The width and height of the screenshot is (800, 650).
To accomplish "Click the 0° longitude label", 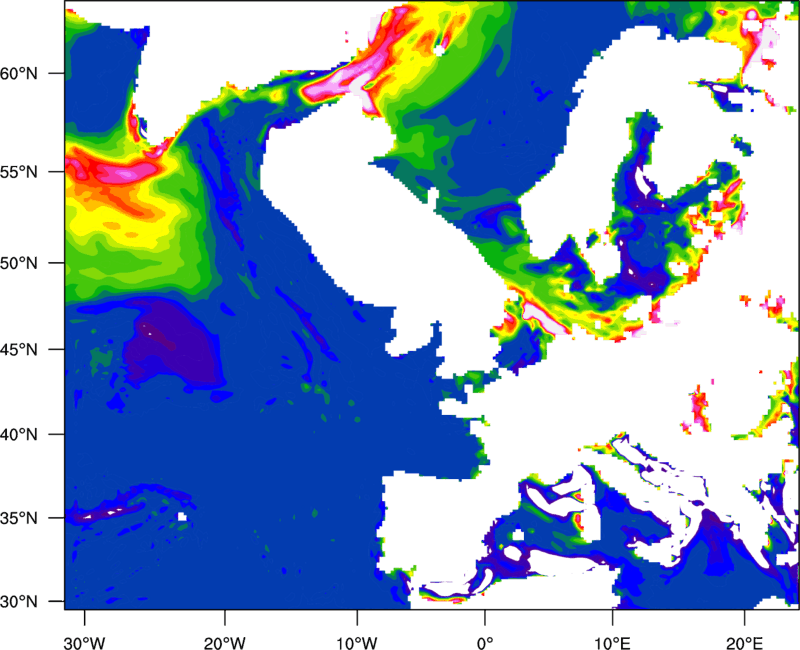I will [485, 643].
